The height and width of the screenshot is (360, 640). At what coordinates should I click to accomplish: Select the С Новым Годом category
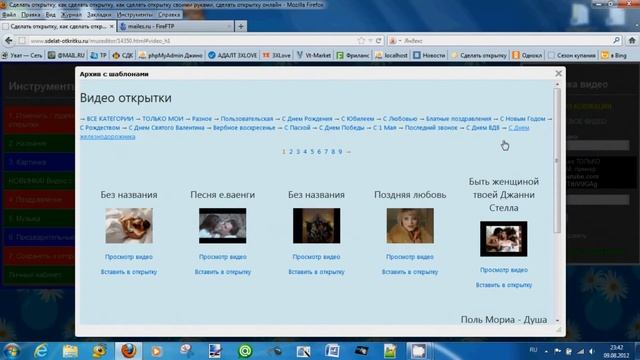pos(522,119)
